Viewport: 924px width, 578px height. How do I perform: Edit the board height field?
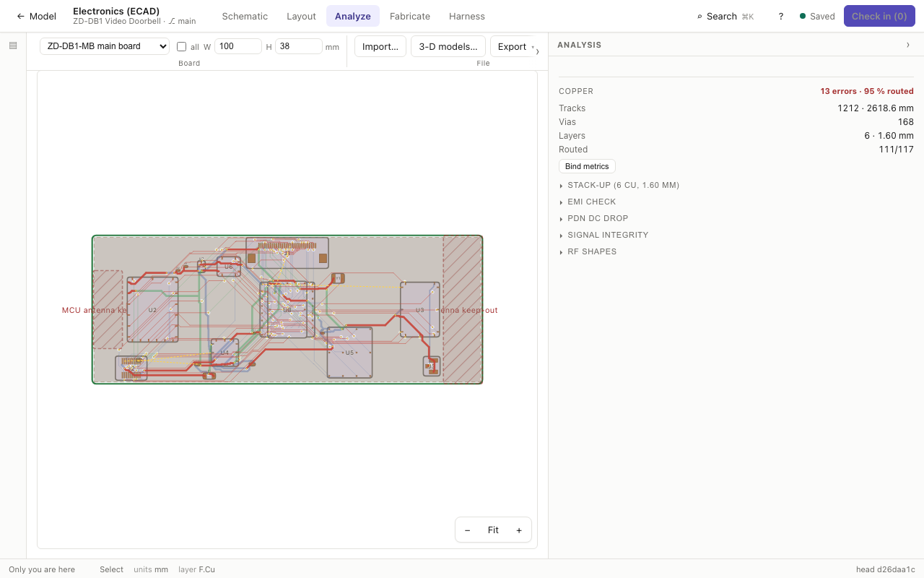(x=299, y=46)
